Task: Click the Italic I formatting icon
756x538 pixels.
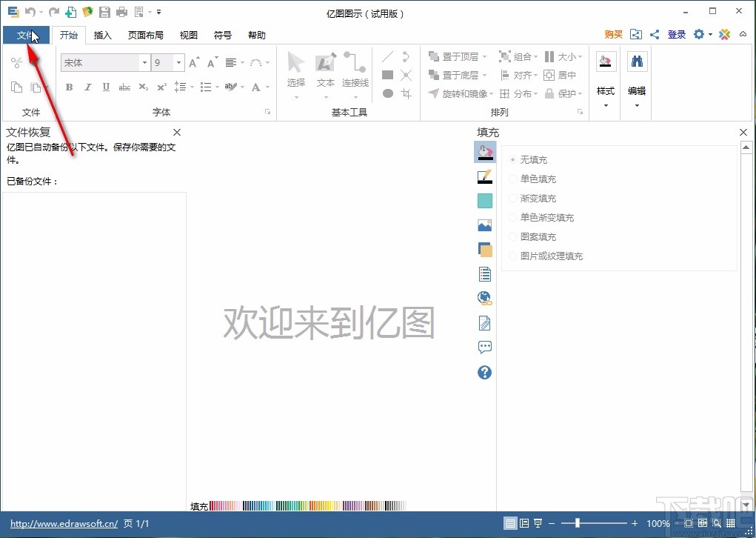Action: tap(88, 87)
